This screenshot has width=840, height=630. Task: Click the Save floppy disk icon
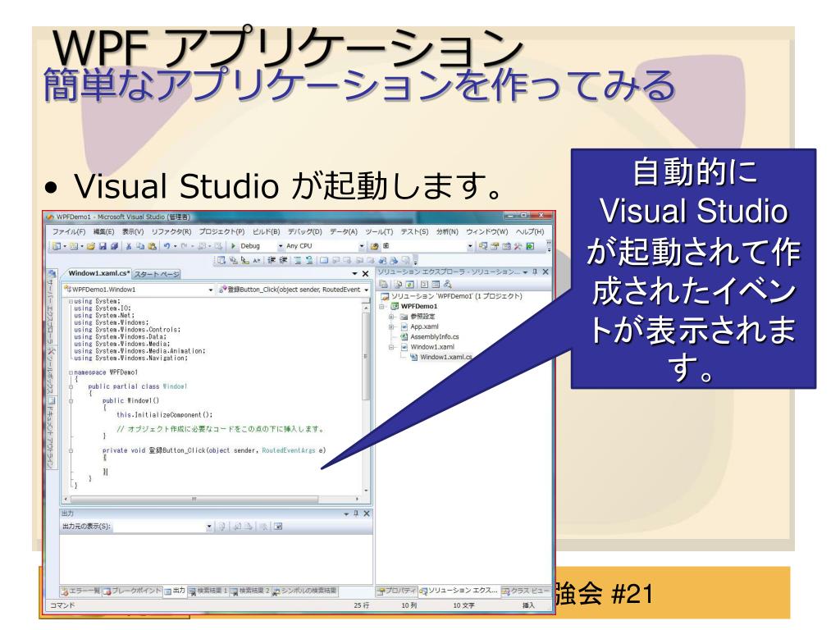click(x=103, y=246)
